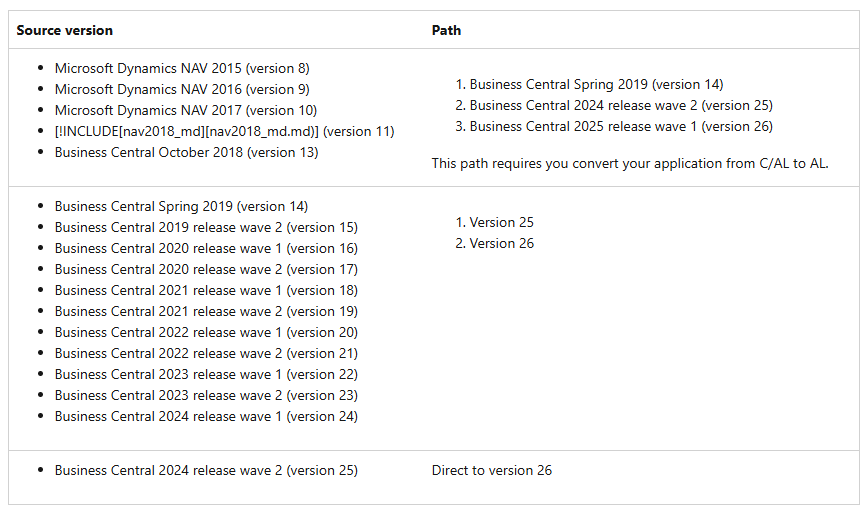Viewport: 867px width, 517px height.
Task: Click the C/AL to AL conversion note
Action: pyautogui.click(x=630, y=162)
